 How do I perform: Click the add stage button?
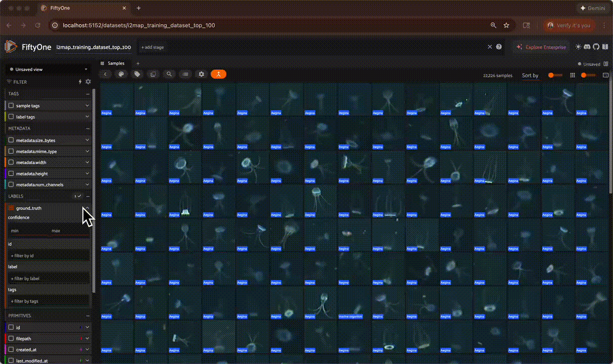coord(152,48)
